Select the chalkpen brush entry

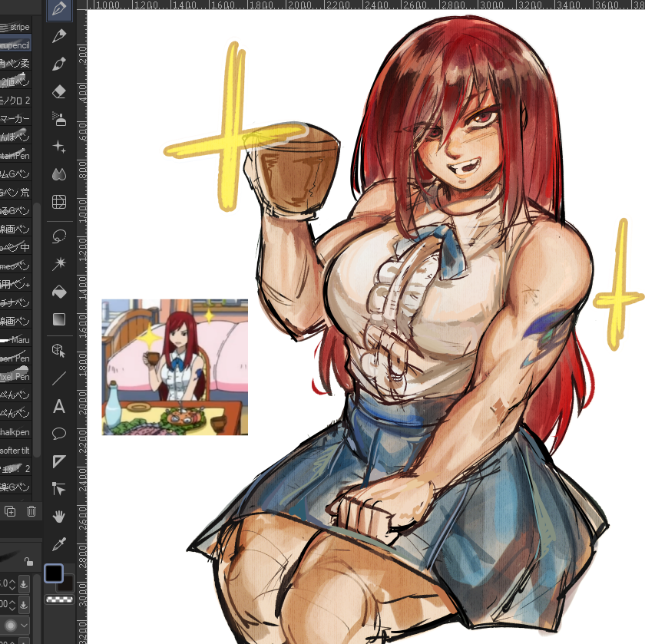(15, 432)
